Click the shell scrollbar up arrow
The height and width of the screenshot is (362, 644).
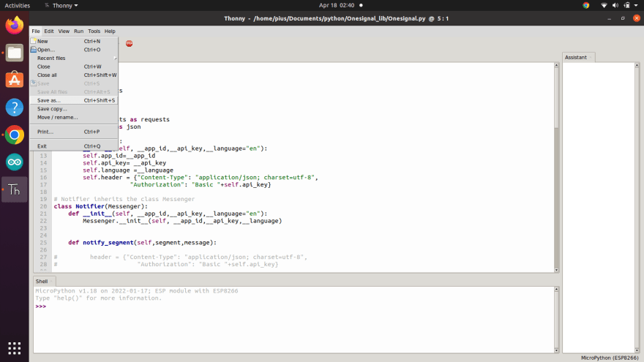(x=556, y=290)
